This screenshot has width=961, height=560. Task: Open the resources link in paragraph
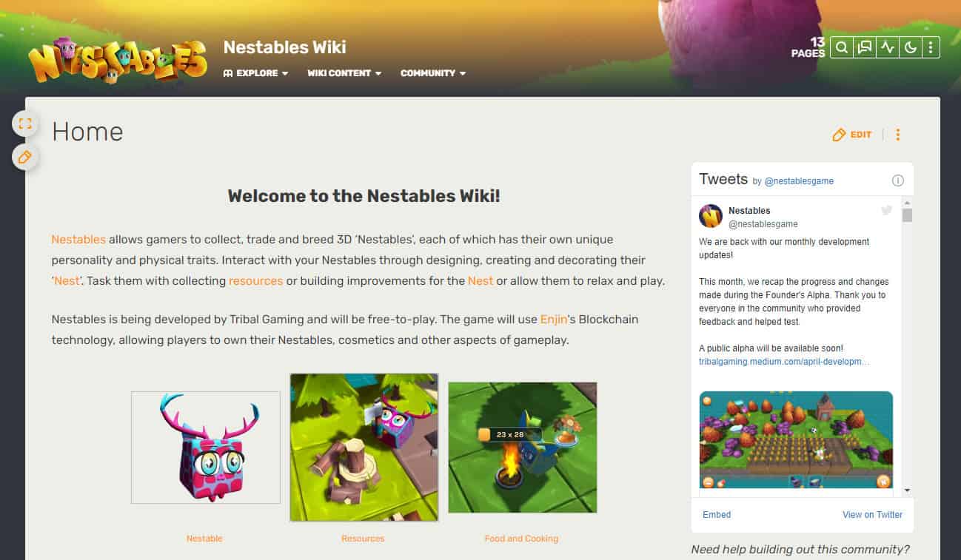(x=255, y=281)
